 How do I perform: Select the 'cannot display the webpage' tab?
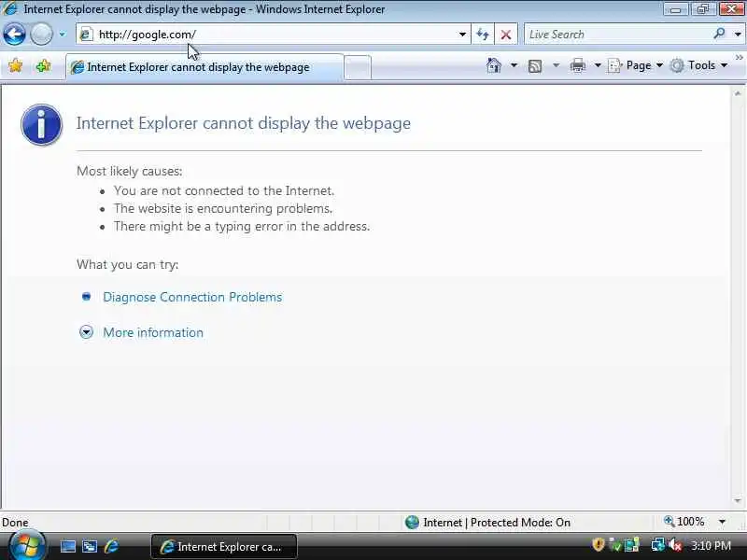click(x=204, y=67)
